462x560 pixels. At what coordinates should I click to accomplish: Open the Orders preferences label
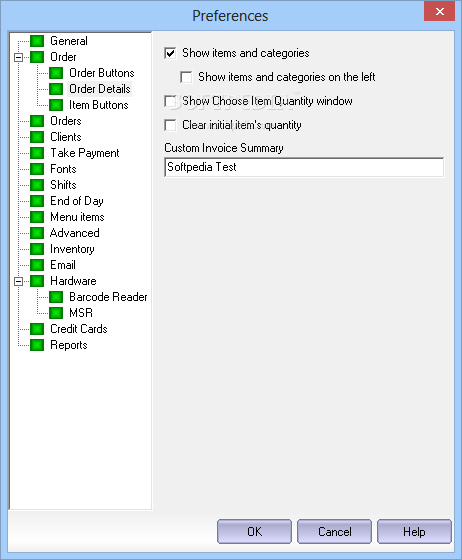tap(66, 121)
